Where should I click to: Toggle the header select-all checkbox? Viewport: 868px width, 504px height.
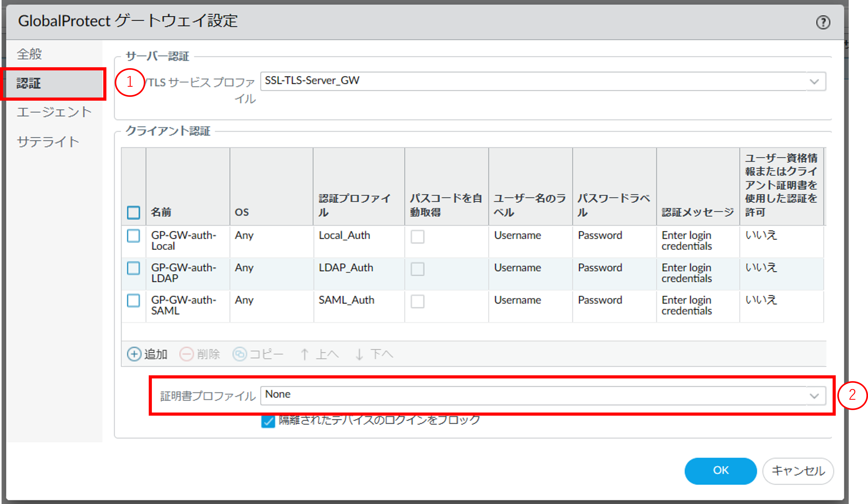(x=133, y=212)
